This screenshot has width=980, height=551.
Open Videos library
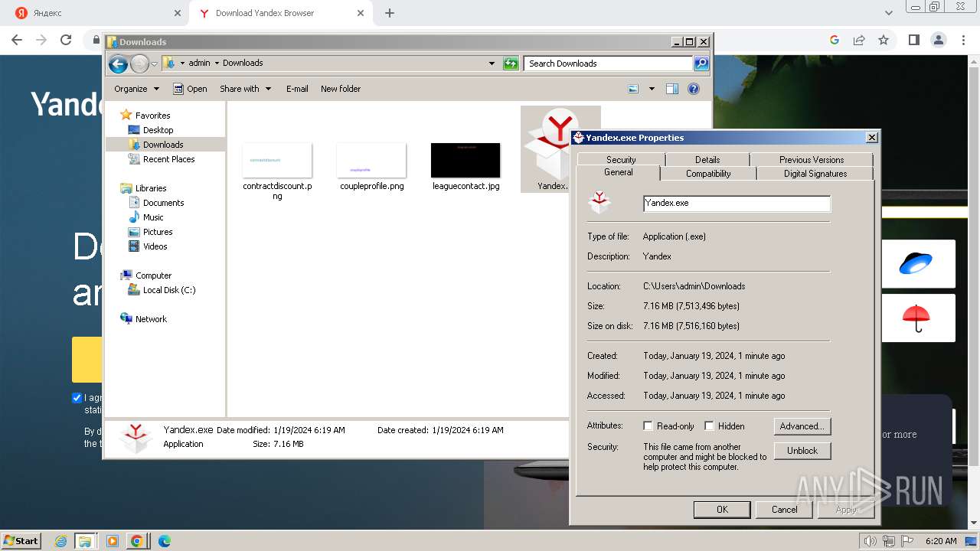tap(155, 246)
